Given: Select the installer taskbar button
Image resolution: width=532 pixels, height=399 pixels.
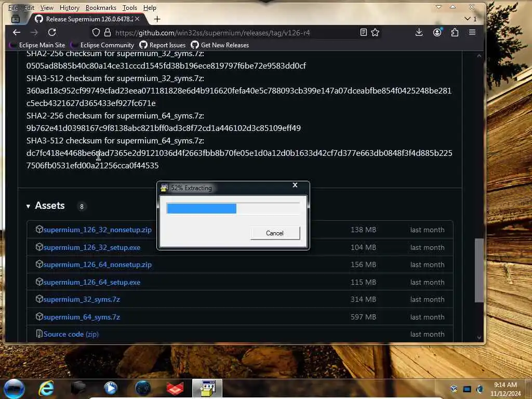Looking at the screenshot, I should pos(207,389).
